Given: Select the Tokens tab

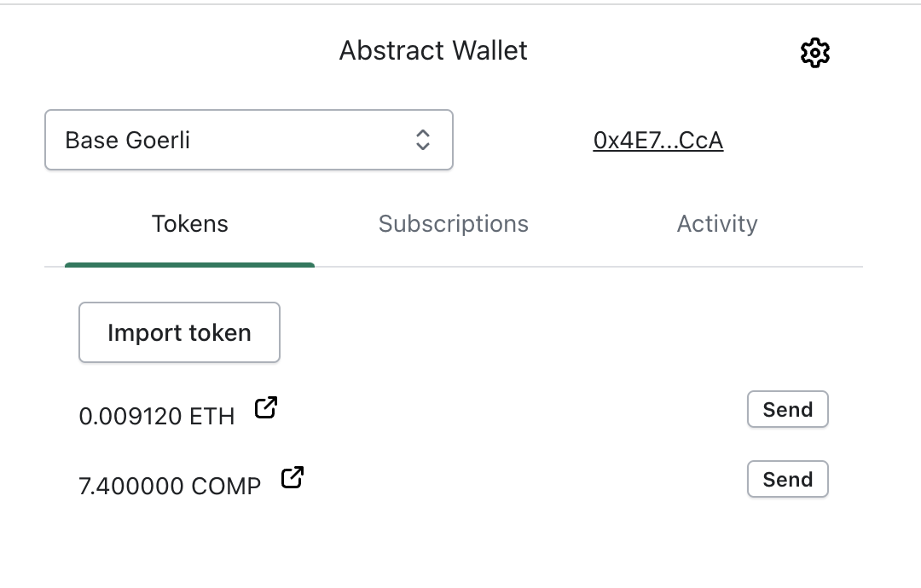Looking at the screenshot, I should tap(189, 223).
